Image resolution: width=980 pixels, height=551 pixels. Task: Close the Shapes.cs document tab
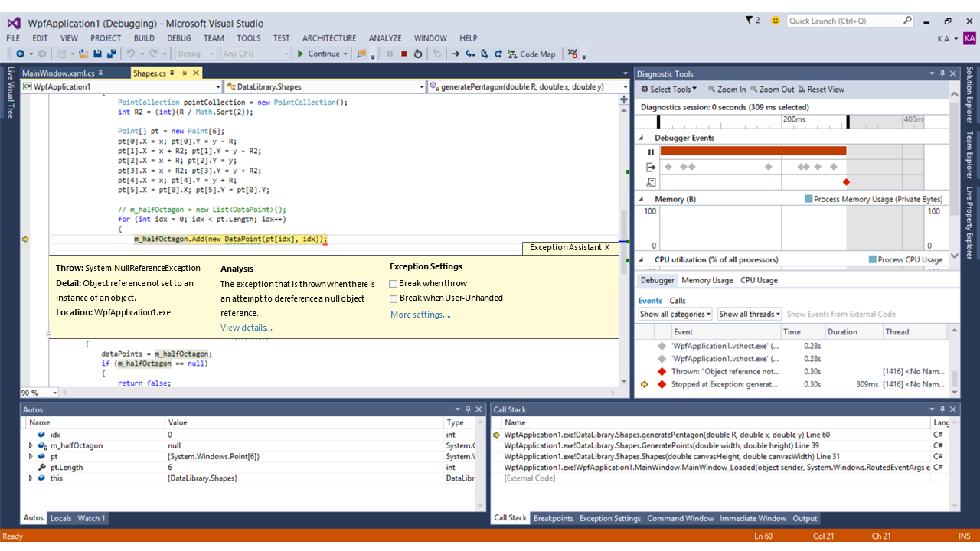click(x=195, y=73)
